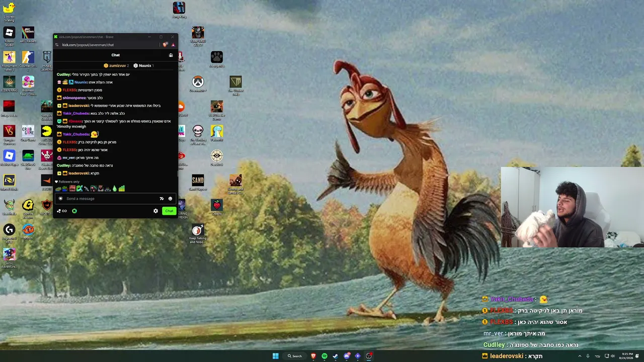Open chat settings gear icon

[155, 211]
